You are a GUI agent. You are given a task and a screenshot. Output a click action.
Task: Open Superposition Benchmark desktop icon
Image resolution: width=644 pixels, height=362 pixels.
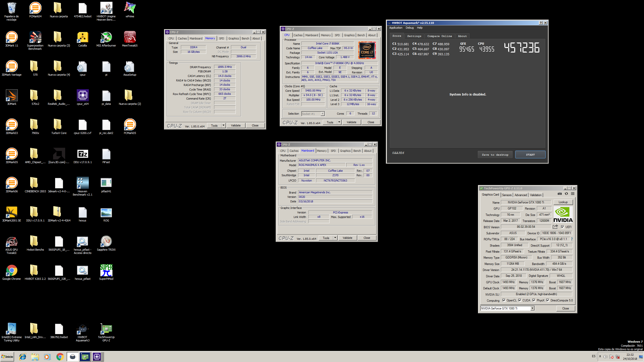[x=35, y=41]
